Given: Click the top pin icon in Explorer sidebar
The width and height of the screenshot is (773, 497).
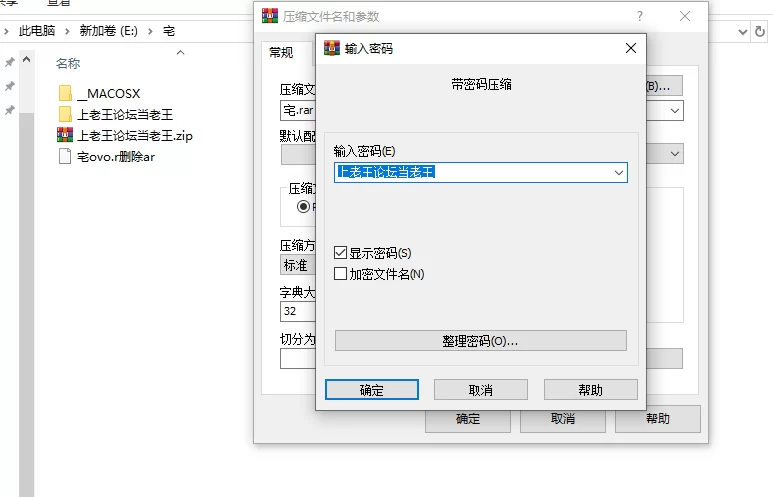Looking at the screenshot, I should point(10,62).
